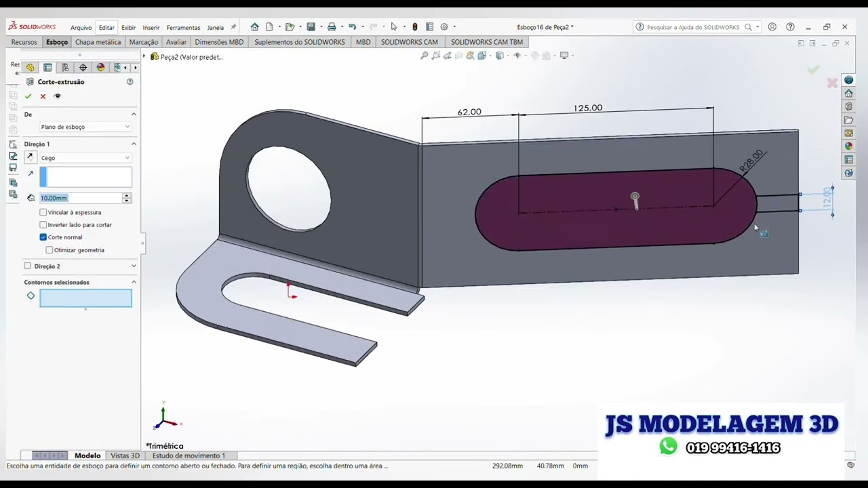Open the DisplayManager color ball tab
Image resolution: width=868 pixels, height=488 pixels.
coord(100,68)
